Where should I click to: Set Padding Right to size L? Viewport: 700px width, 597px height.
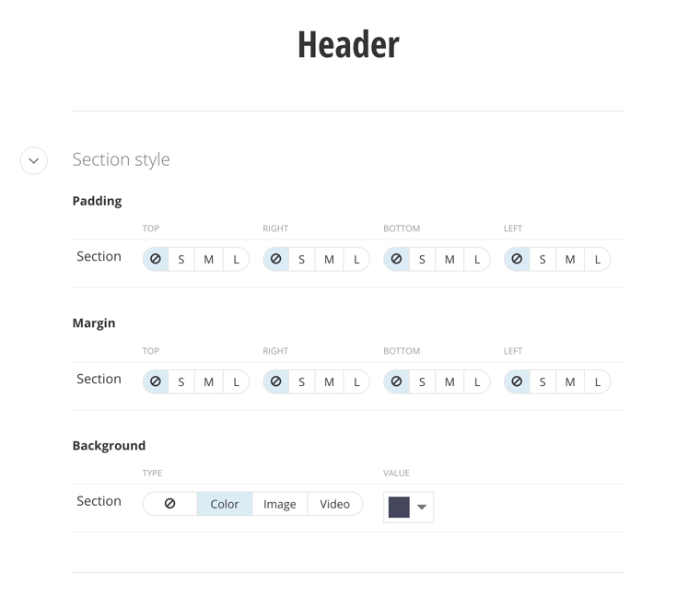(x=356, y=260)
